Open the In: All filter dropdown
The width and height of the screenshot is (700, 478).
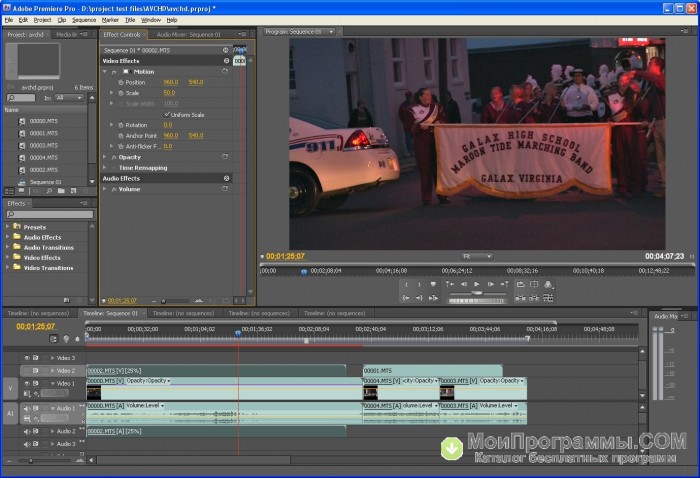(69, 98)
